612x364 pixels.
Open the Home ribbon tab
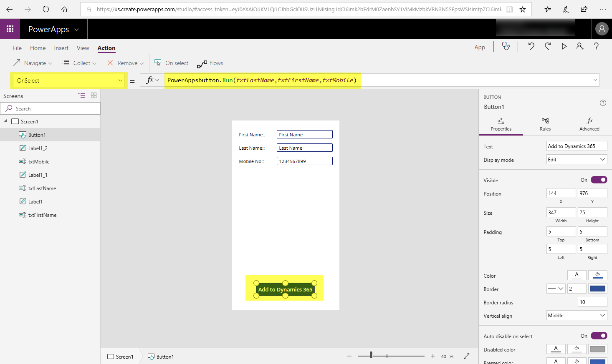[38, 48]
